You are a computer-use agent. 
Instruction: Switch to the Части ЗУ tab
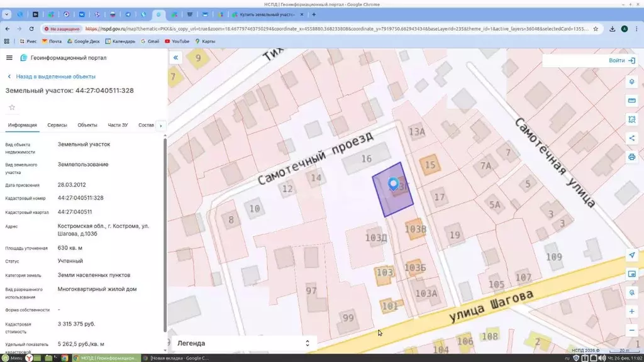point(118,125)
